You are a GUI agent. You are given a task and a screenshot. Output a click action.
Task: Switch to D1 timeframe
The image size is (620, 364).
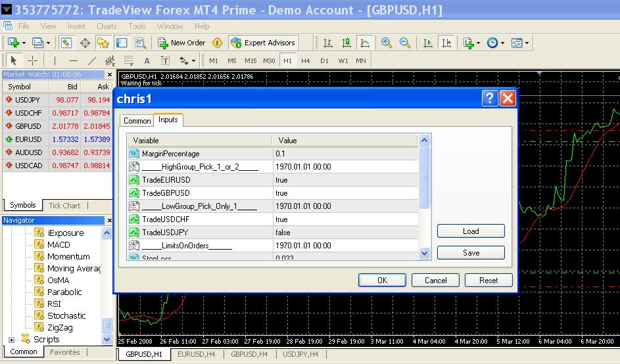pos(324,61)
